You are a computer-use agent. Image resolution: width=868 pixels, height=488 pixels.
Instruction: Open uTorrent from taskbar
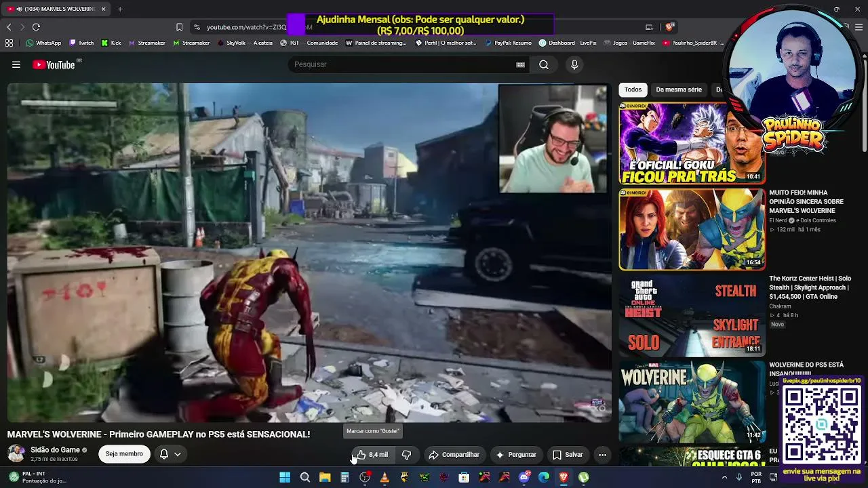pyautogui.click(x=583, y=477)
